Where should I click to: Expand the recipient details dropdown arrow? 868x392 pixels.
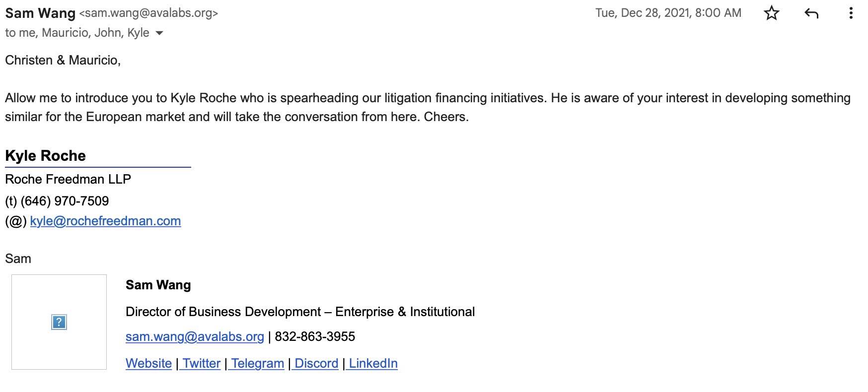(159, 33)
